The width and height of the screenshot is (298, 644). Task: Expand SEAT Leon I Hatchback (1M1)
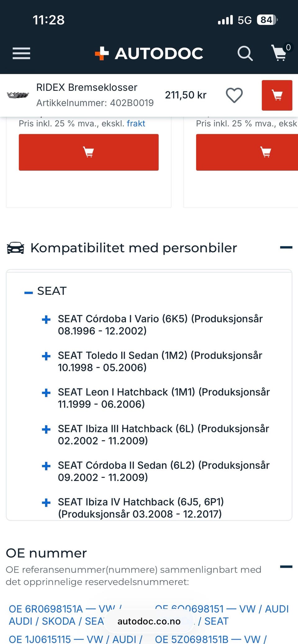[46, 393]
